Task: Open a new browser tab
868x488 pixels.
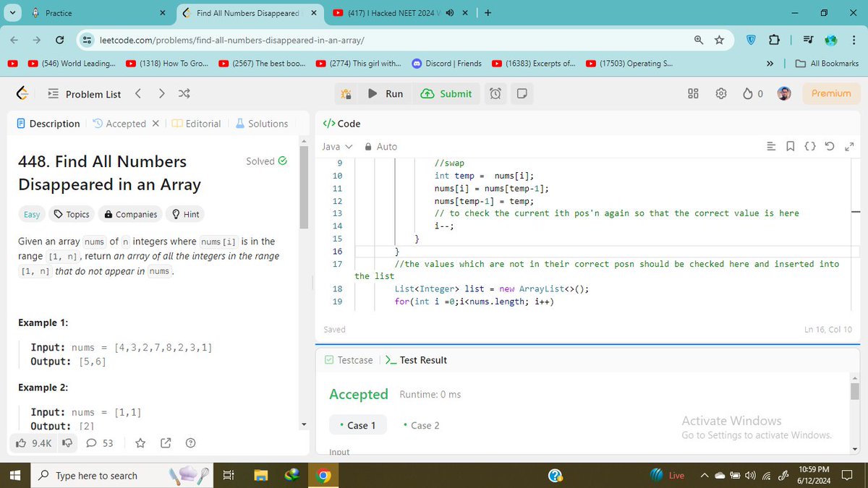Action: 488,13
